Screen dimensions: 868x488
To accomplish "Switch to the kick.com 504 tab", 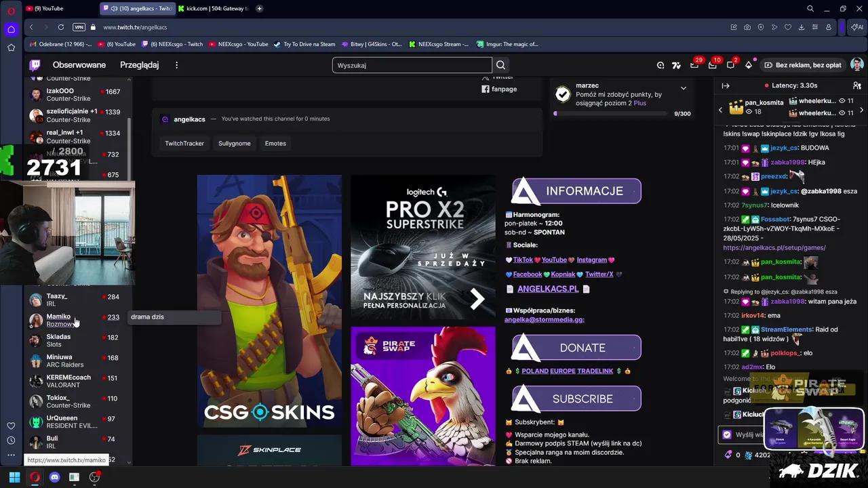I will point(214,9).
